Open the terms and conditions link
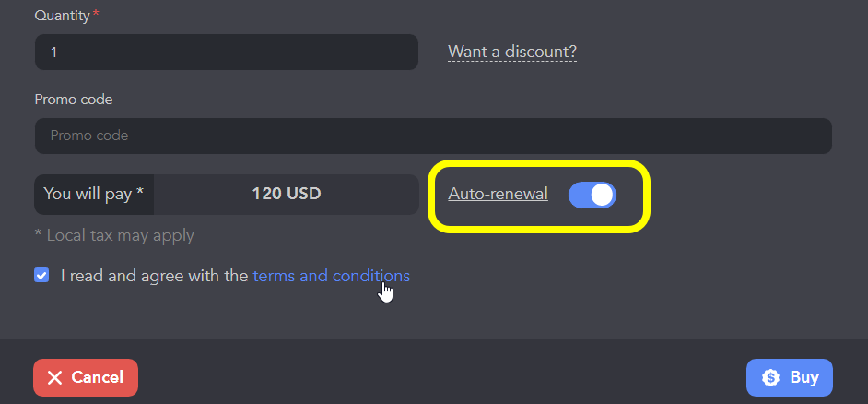 coord(331,276)
